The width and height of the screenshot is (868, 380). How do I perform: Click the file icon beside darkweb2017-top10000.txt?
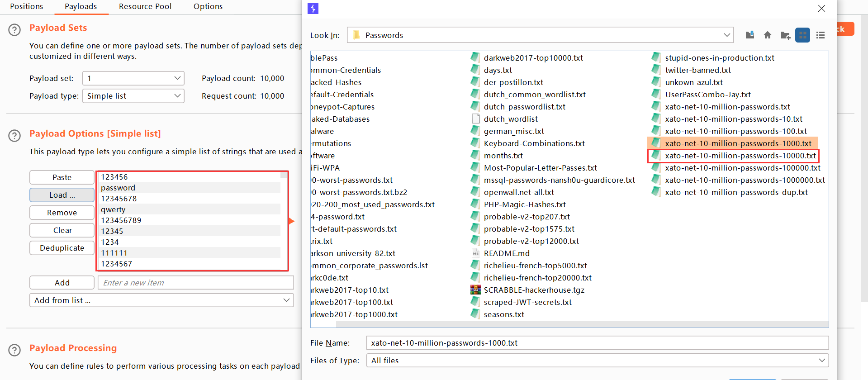[475, 57]
